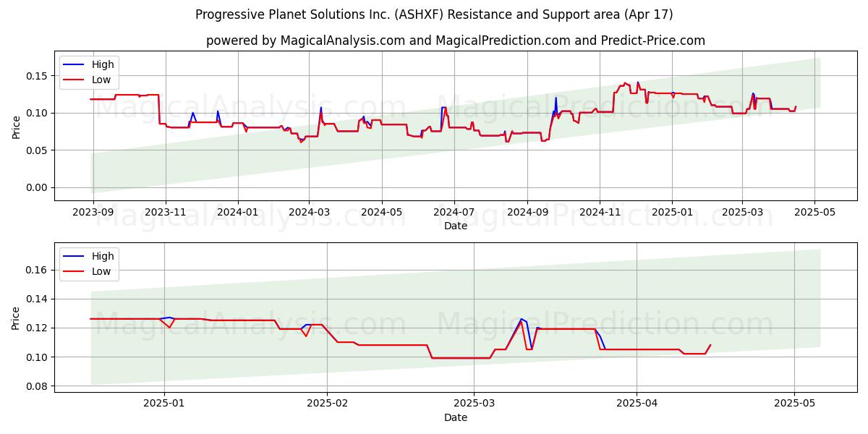Click the '2023-09' tick label
The width and height of the screenshot is (868, 434).
click(93, 211)
